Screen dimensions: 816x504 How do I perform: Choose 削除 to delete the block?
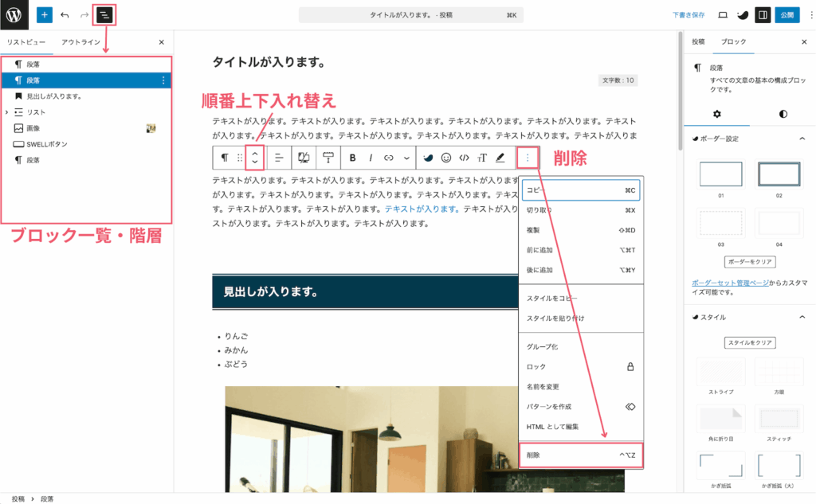pos(581,455)
